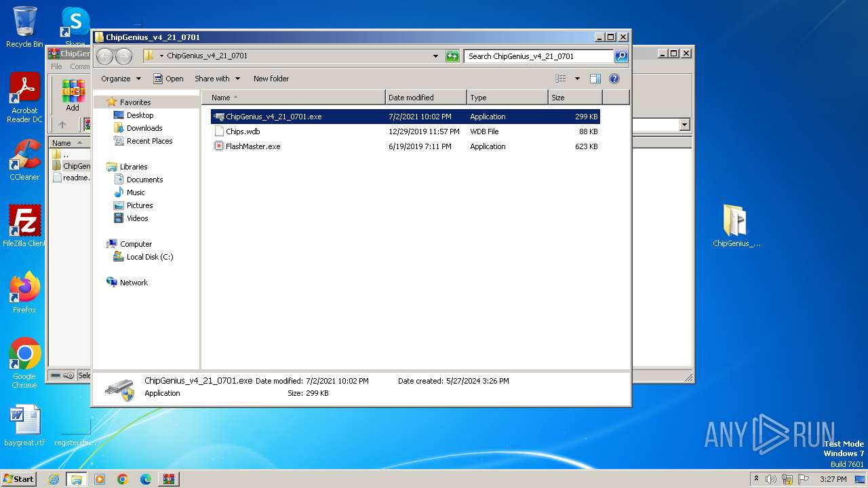This screenshot has height=488, width=868.
Task: Select Downloads in navigation pane
Action: [138, 128]
